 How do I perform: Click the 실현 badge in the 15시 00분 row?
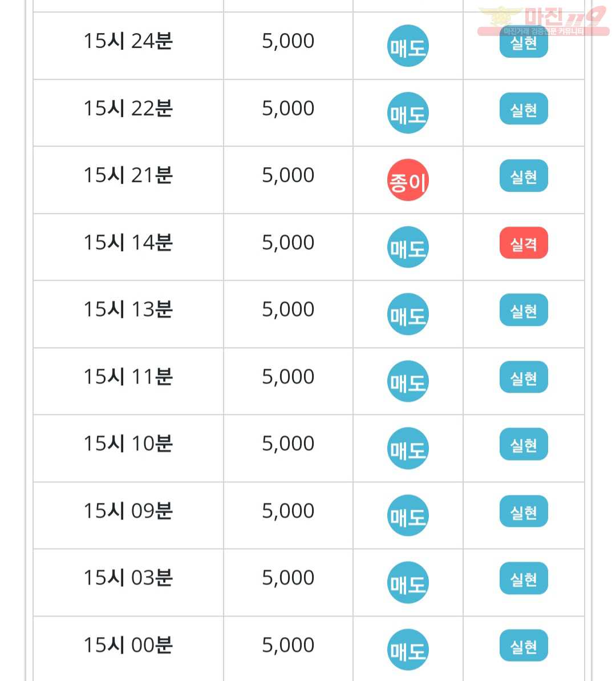click(x=524, y=646)
